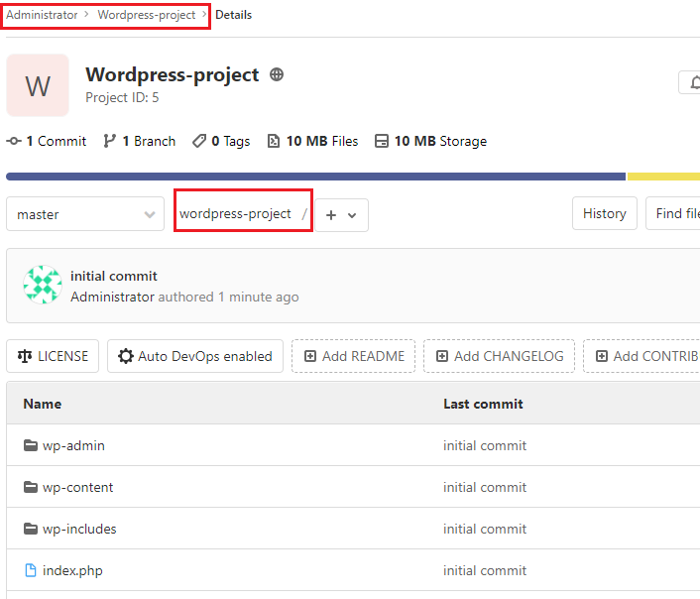Open the 10 MB Files link
The image size is (700, 599).
(x=322, y=141)
